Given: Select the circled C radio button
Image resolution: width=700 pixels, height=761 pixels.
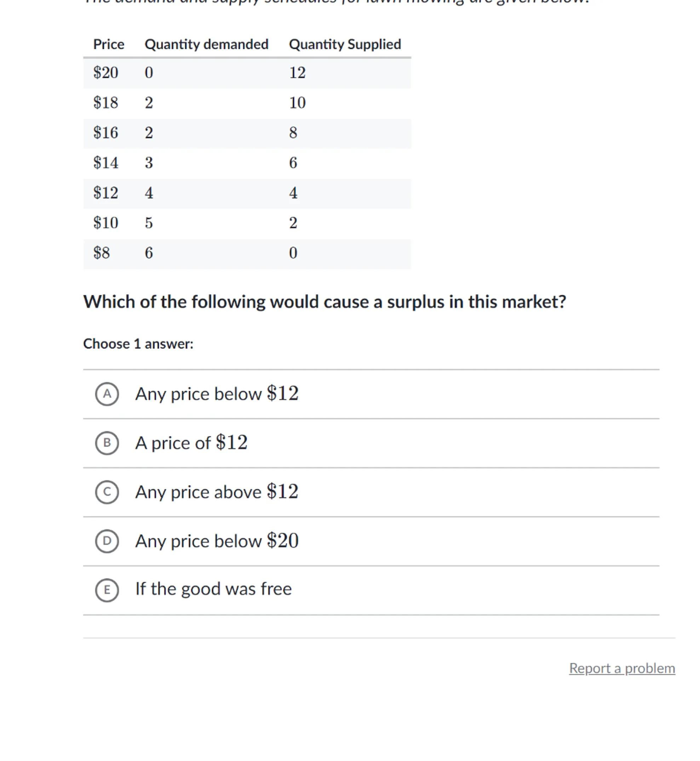Looking at the screenshot, I should tap(107, 492).
